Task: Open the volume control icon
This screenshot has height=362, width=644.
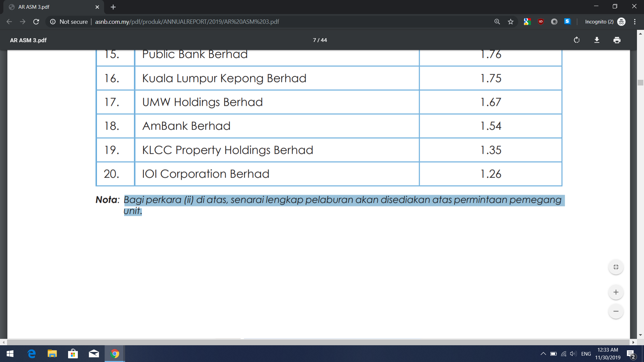Action: [573, 354]
